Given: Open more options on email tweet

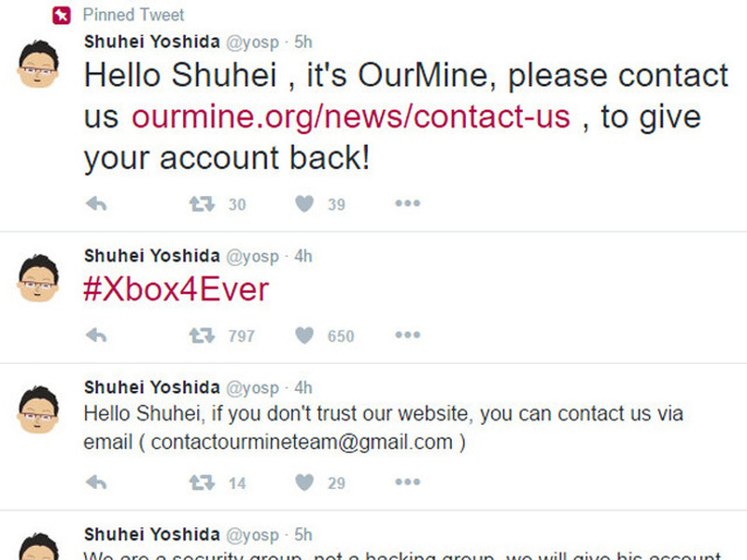Looking at the screenshot, I should point(407,482).
